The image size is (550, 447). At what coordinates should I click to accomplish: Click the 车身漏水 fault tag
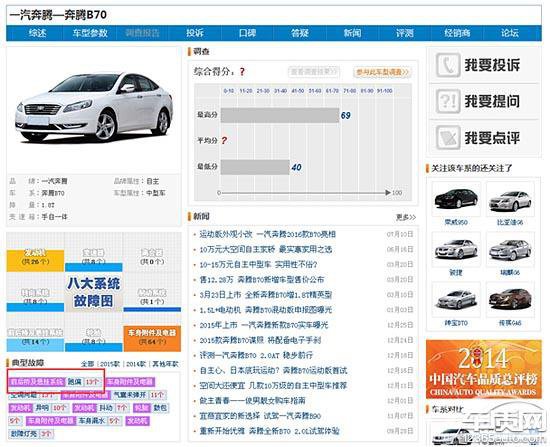[91, 420]
